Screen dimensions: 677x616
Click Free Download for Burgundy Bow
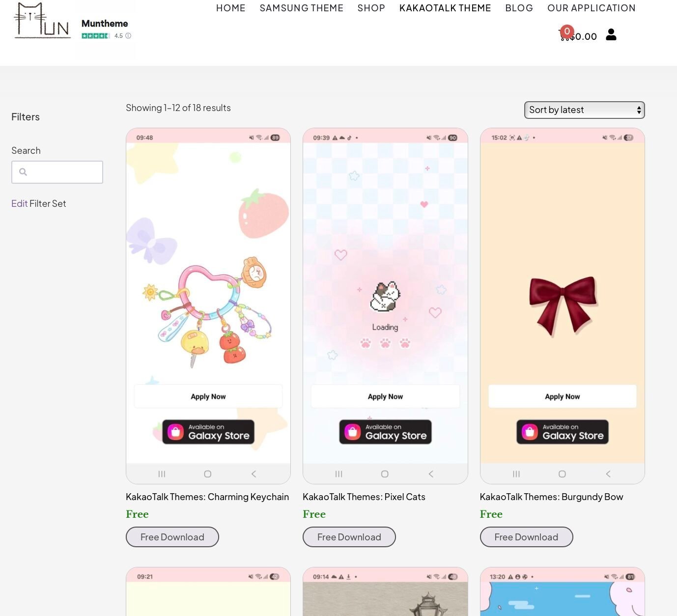pos(526,537)
